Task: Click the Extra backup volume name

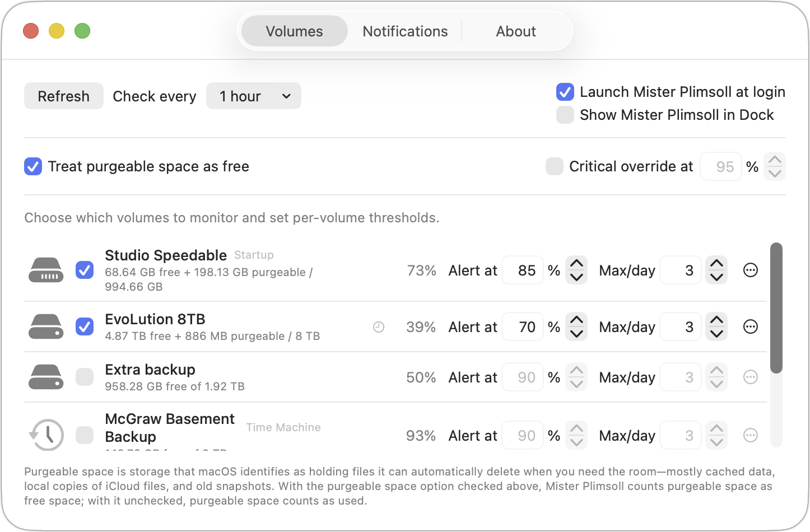Action: (150, 370)
